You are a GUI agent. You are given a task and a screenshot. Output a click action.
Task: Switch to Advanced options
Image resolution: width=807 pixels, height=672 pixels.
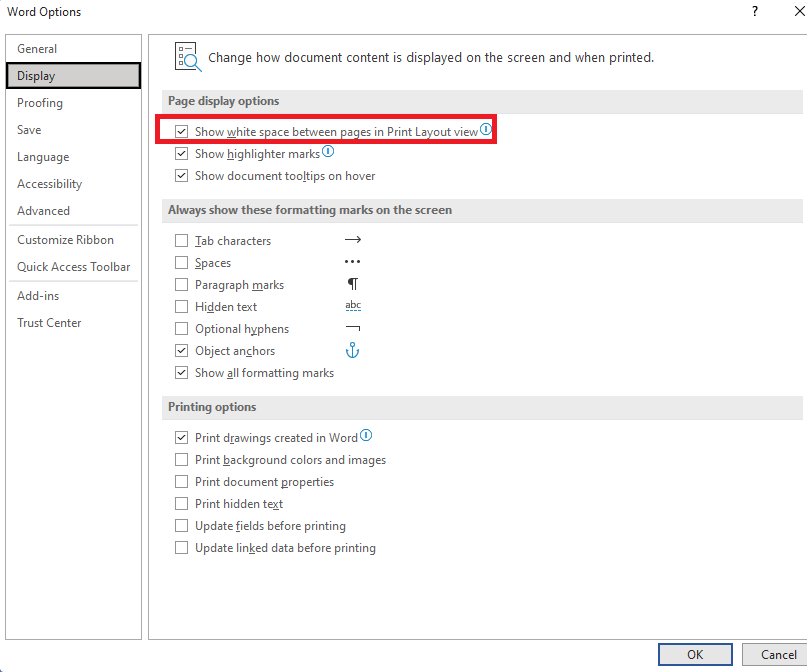pos(74,211)
